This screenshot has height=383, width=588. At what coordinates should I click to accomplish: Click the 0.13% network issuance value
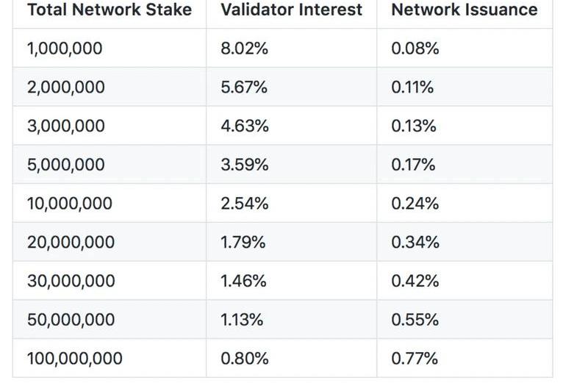pos(413,126)
